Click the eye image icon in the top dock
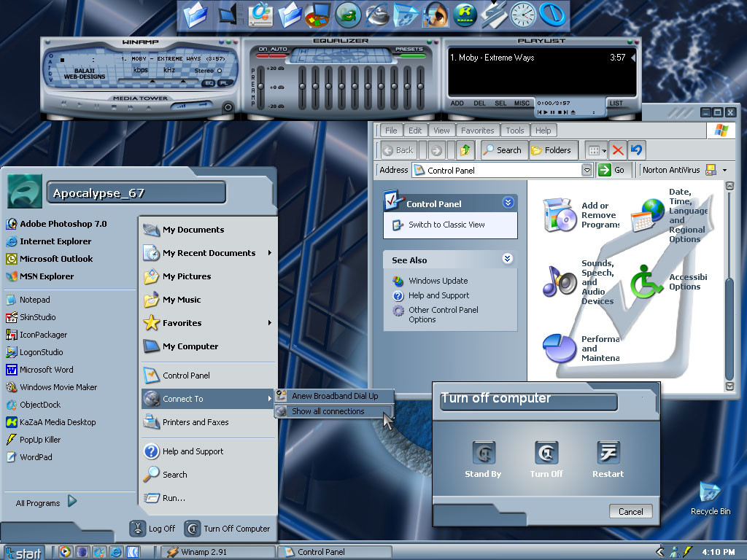Screen dimensions: 747x560 pos(436,15)
